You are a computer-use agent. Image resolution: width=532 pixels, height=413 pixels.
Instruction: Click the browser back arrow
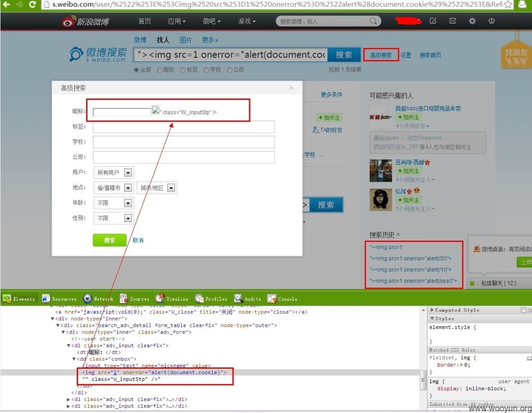pyautogui.click(x=7, y=4)
